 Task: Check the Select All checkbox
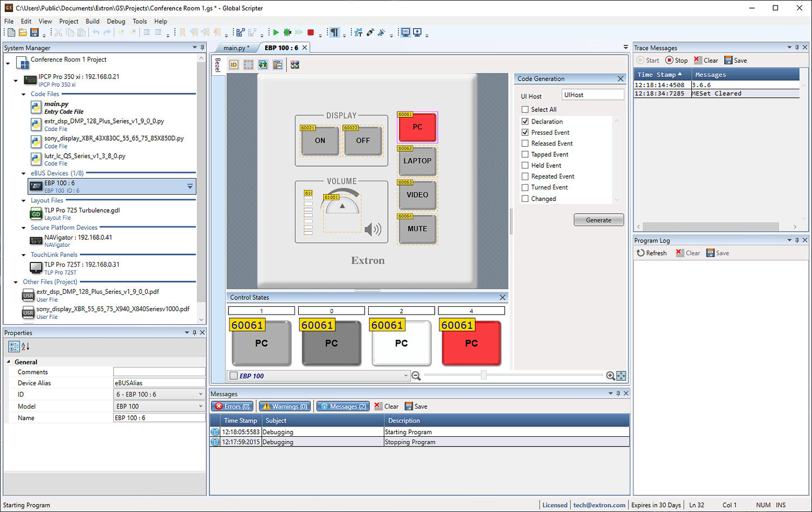525,109
